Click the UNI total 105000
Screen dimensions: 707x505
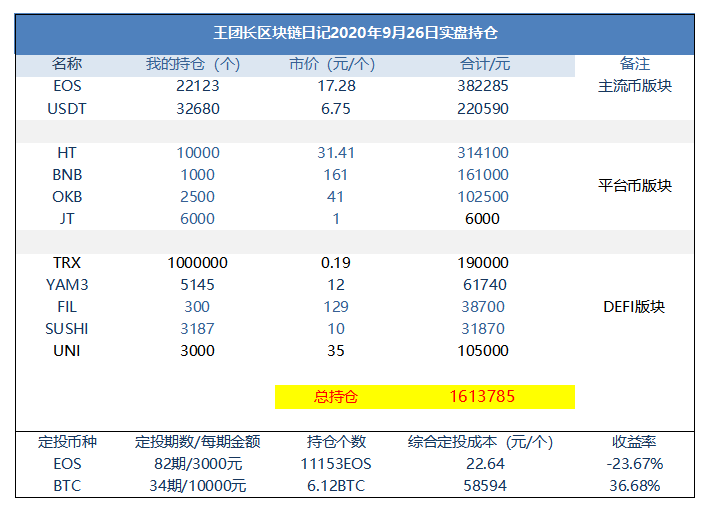point(483,351)
